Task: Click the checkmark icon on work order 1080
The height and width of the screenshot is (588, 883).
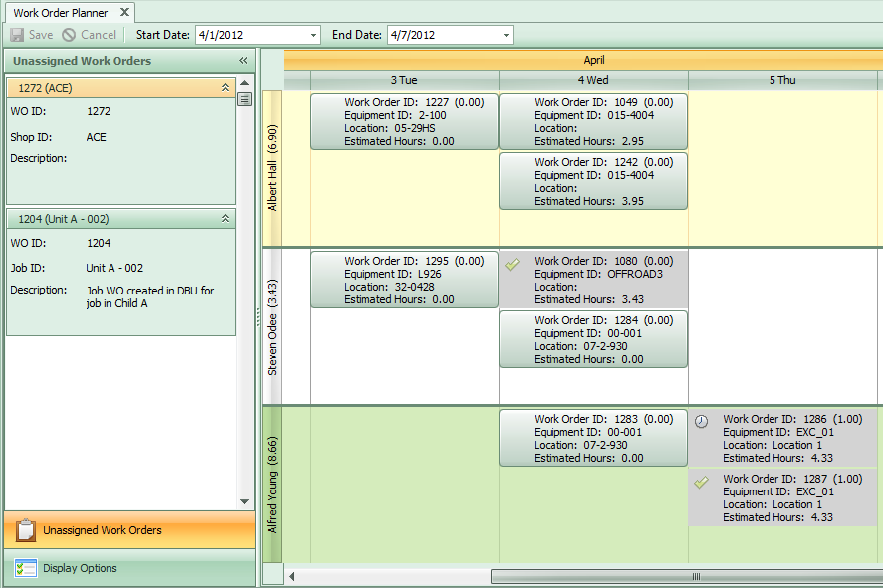Action: (513, 263)
